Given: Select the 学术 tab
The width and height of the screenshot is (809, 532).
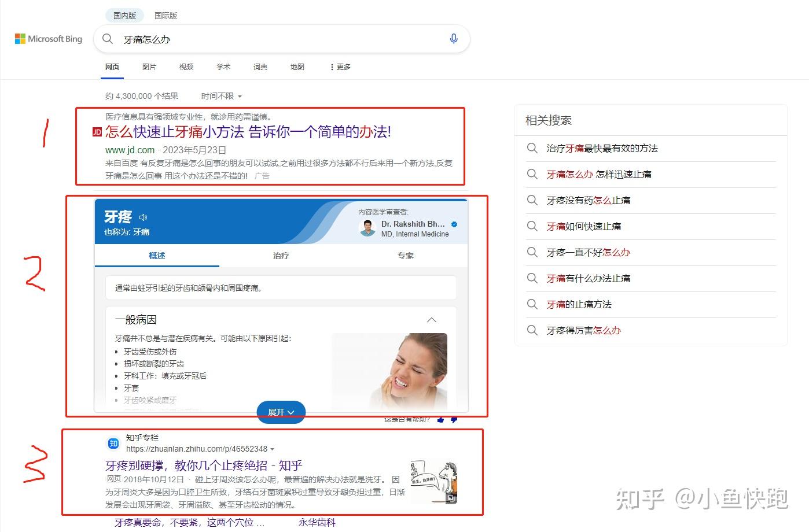Looking at the screenshot, I should [x=223, y=67].
